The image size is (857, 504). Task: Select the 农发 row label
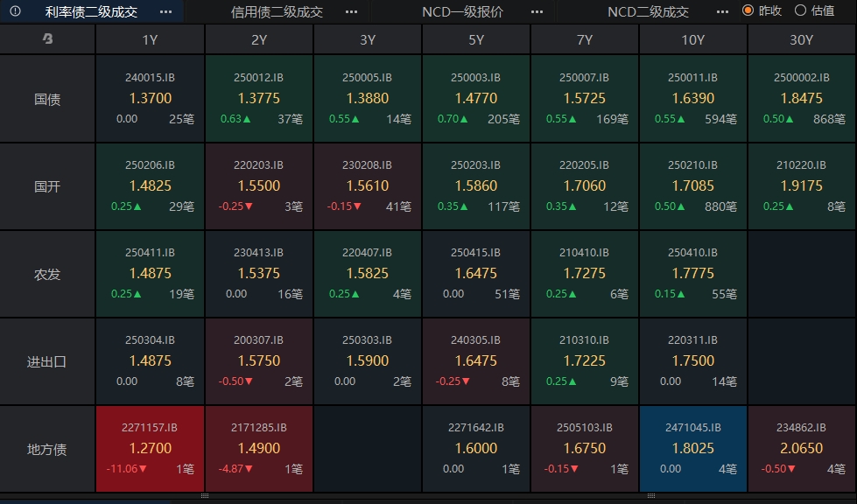47,274
